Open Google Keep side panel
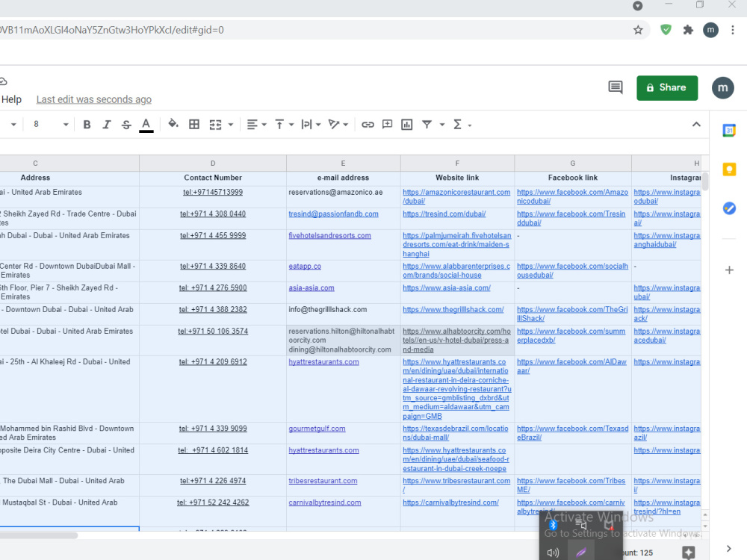This screenshot has height=560, width=747. [729, 169]
